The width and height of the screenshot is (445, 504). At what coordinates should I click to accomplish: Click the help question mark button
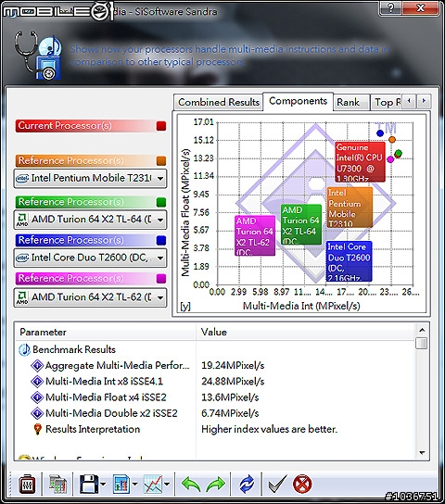pyautogui.click(x=390, y=8)
